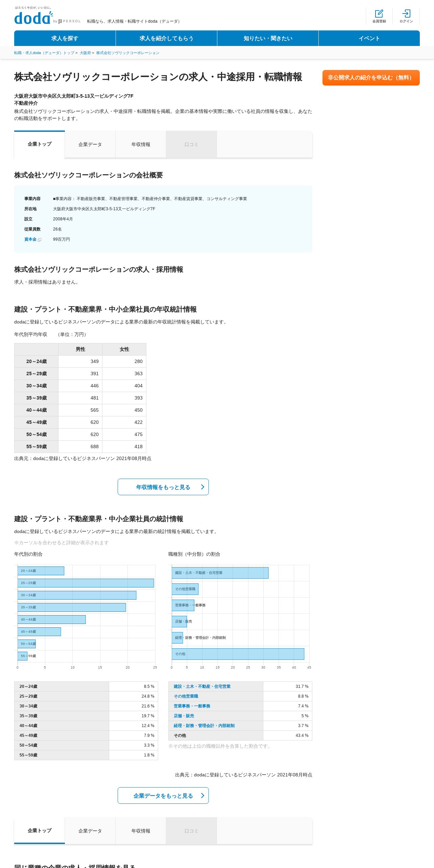Click the 25～29歳 bar in age chart
This screenshot has width=434, height=868.
[x=86, y=583]
